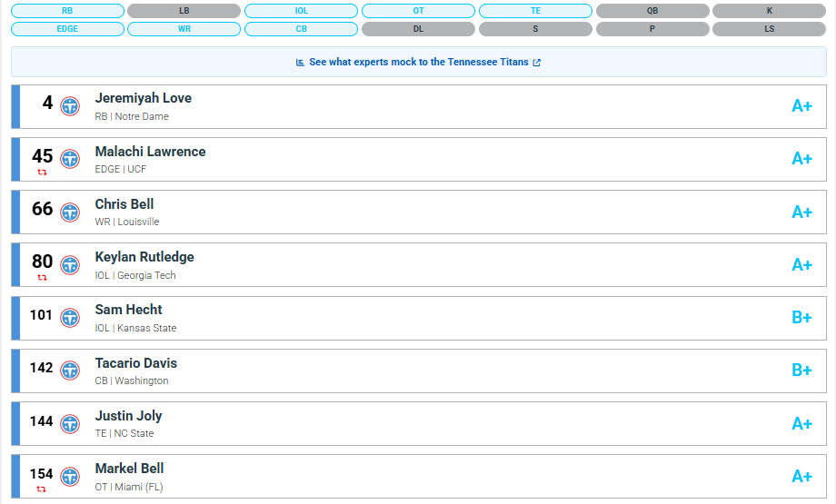The width and height of the screenshot is (836, 504).
Task: Click the OT | Miami (FL) subtitle
Action: tap(129, 487)
